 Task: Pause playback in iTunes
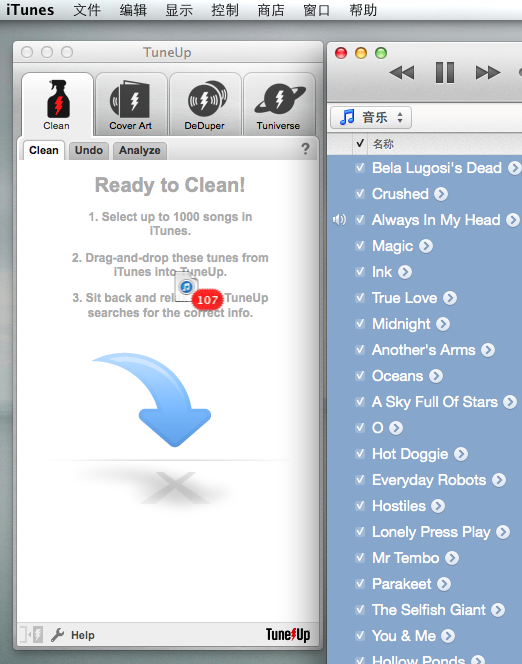[x=445, y=72]
